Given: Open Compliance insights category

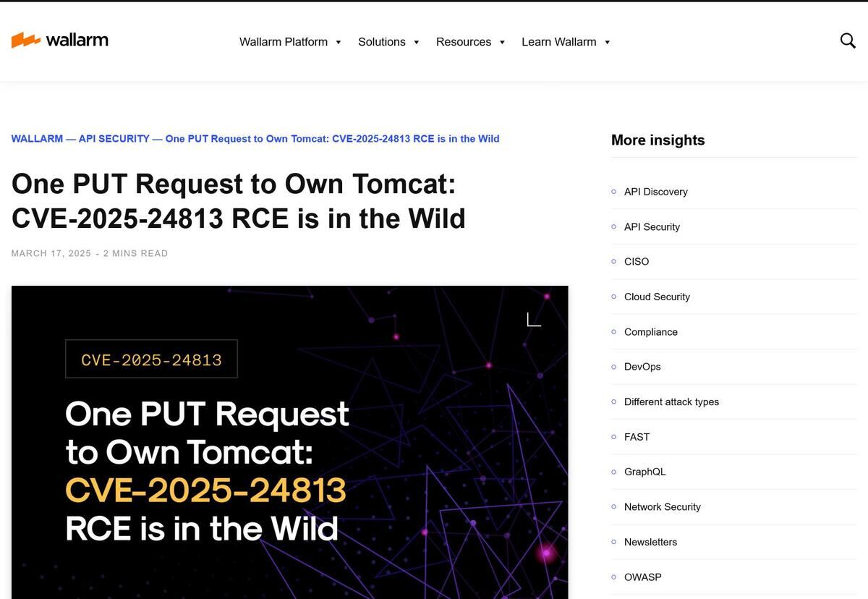Looking at the screenshot, I should click(651, 331).
